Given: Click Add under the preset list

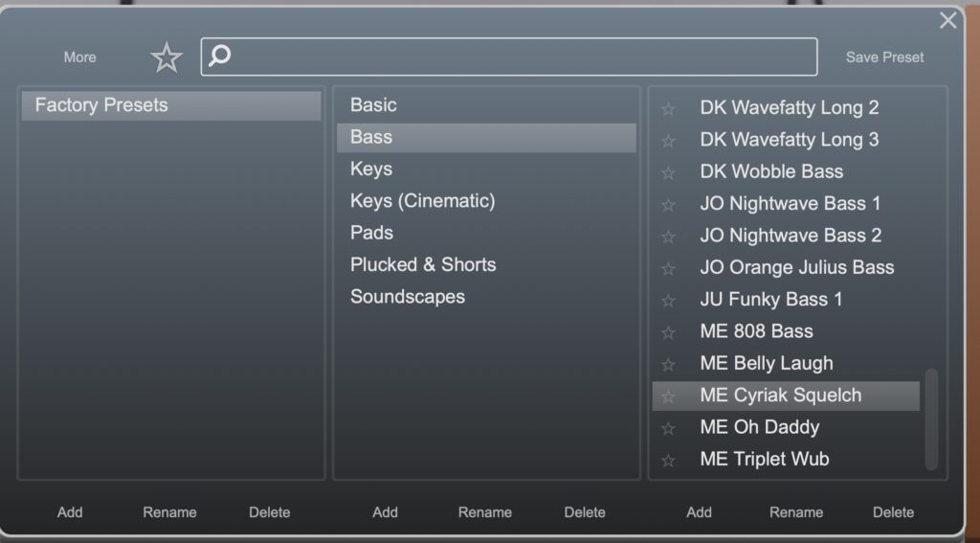Looking at the screenshot, I should 699,512.
